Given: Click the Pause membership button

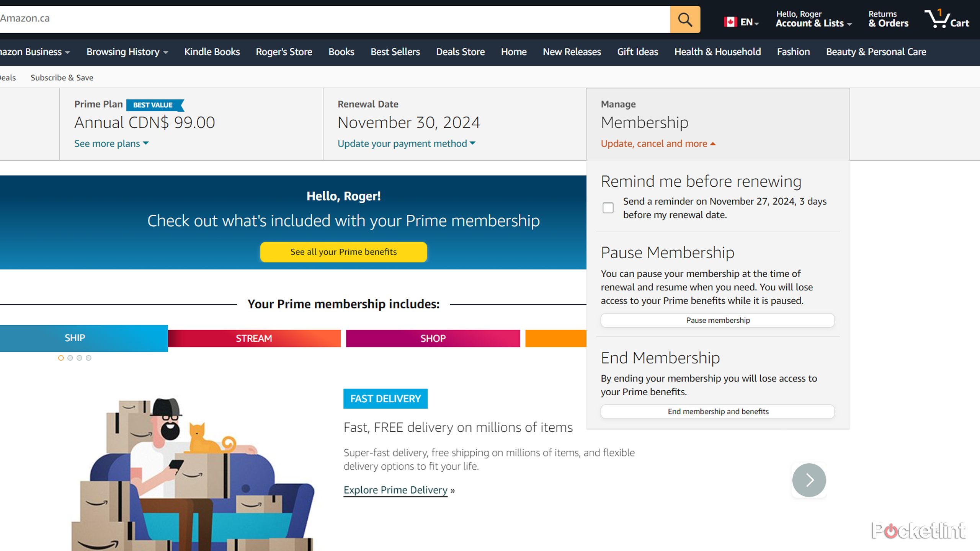Looking at the screenshot, I should tap(717, 320).
